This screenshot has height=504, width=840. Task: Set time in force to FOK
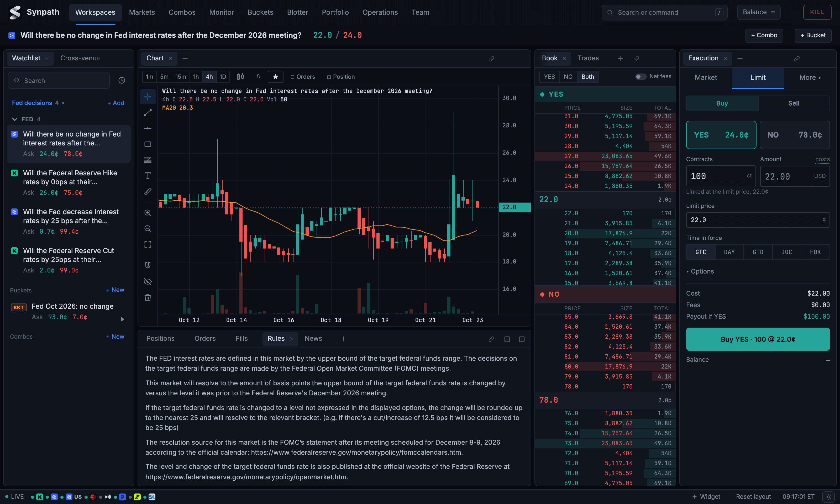815,252
